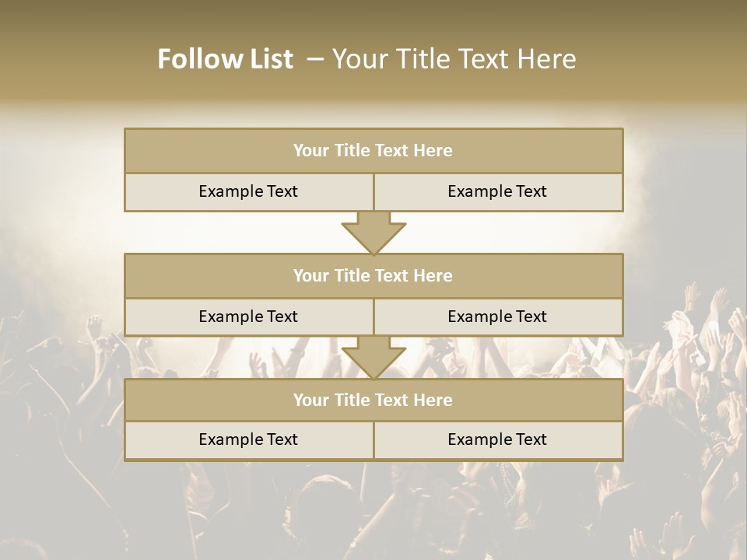The width and height of the screenshot is (747, 560).
Task: Click the middle block's "Your Title Text Here" header
Action: click(373, 276)
